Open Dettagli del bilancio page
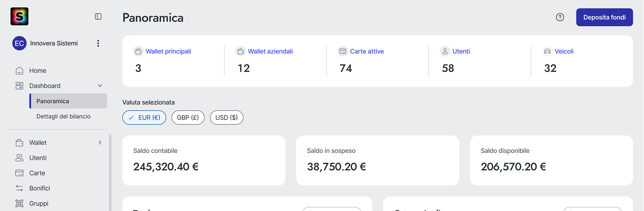Screen dimensions: 644x211 (63, 116)
